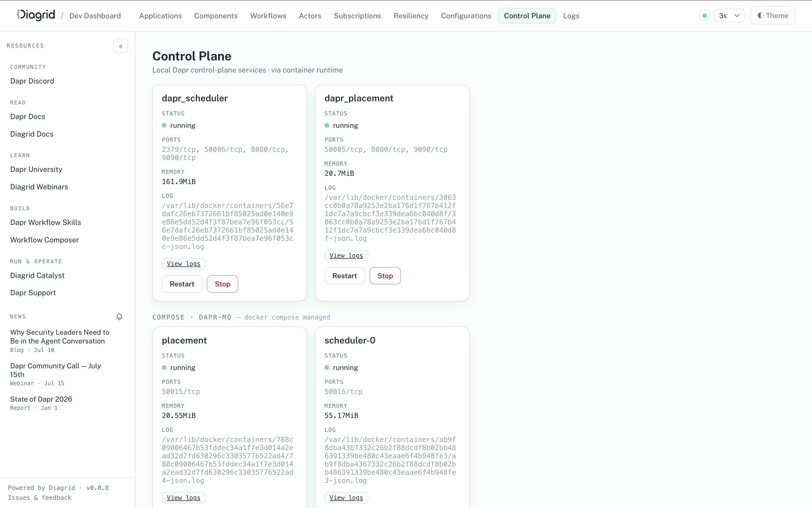Click Powered by Diagrid v0.0.8 text
The image size is (812, 508).
click(58, 488)
